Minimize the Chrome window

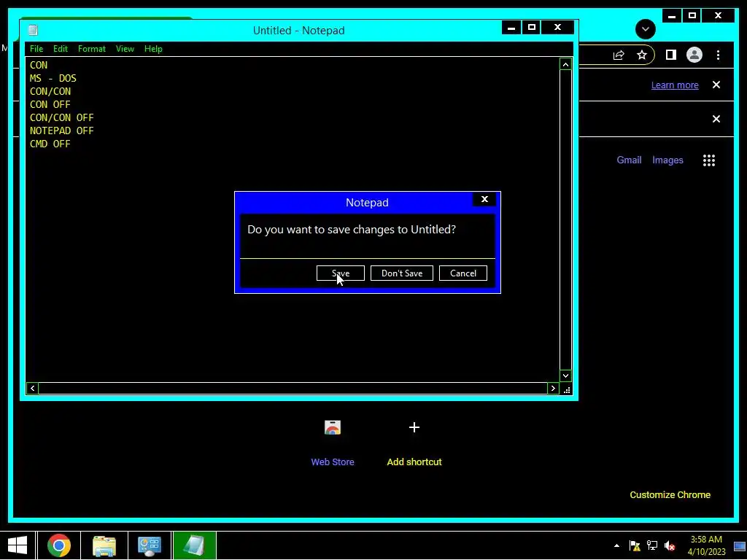coord(672,16)
